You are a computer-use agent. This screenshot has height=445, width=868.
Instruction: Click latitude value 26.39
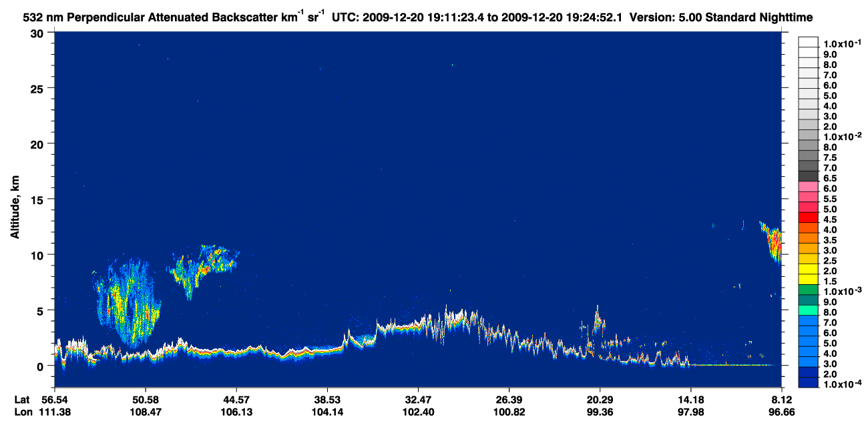[509, 400]
